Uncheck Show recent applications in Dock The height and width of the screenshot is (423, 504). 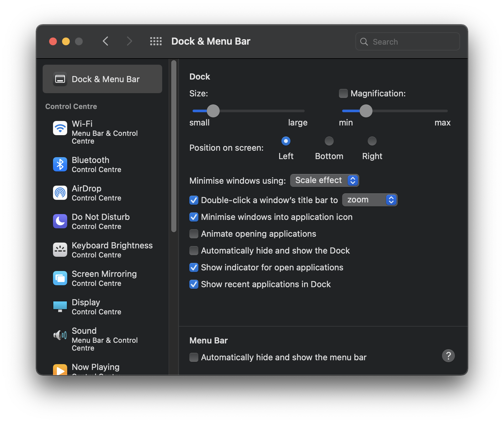[194, 284]
